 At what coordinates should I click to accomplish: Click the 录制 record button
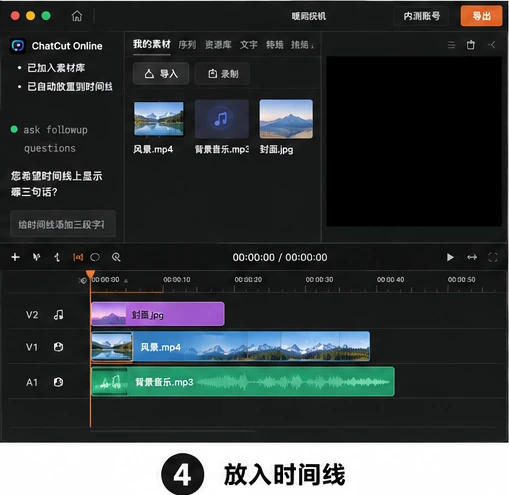222,74
